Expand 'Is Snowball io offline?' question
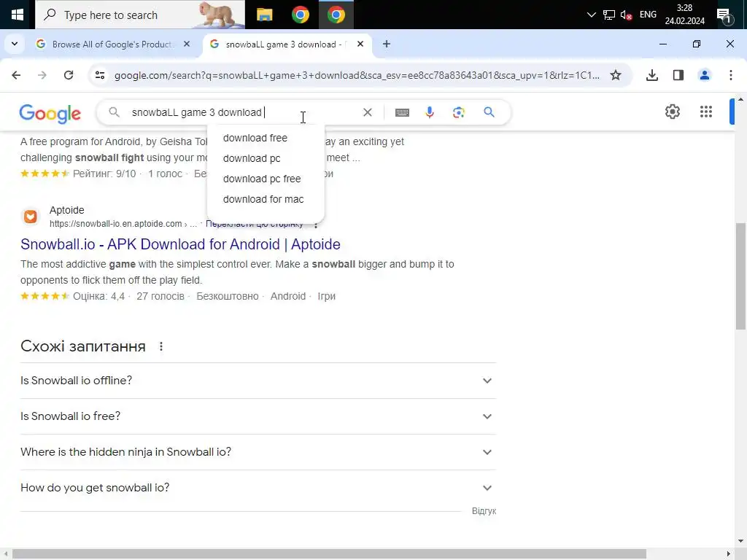This screenshot has height=560, width=747. (258, 381)
